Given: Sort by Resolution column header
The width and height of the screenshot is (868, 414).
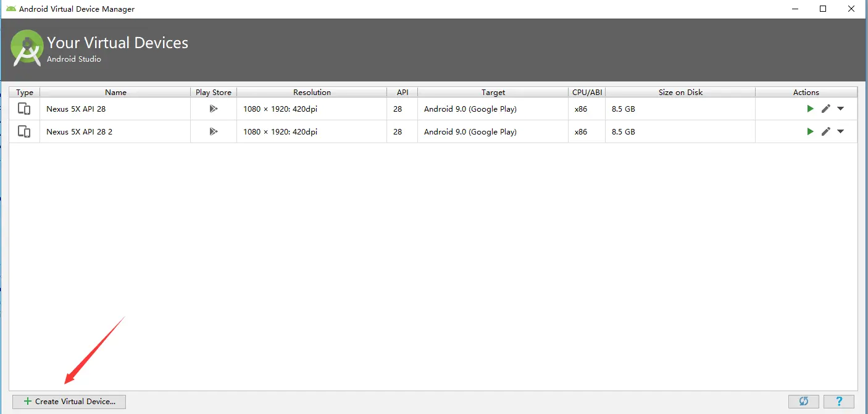Looking at the screenshot, I should coord(312,92).
